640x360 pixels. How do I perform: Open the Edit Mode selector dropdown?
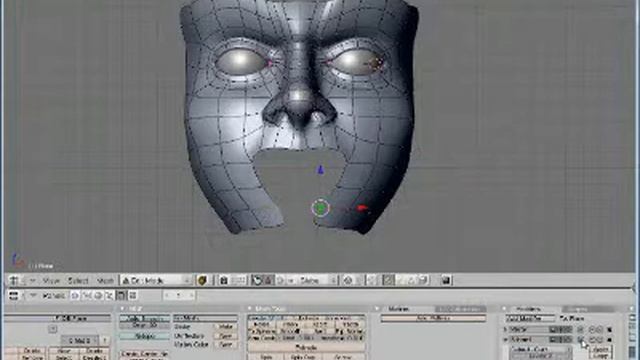pos(156,280)
